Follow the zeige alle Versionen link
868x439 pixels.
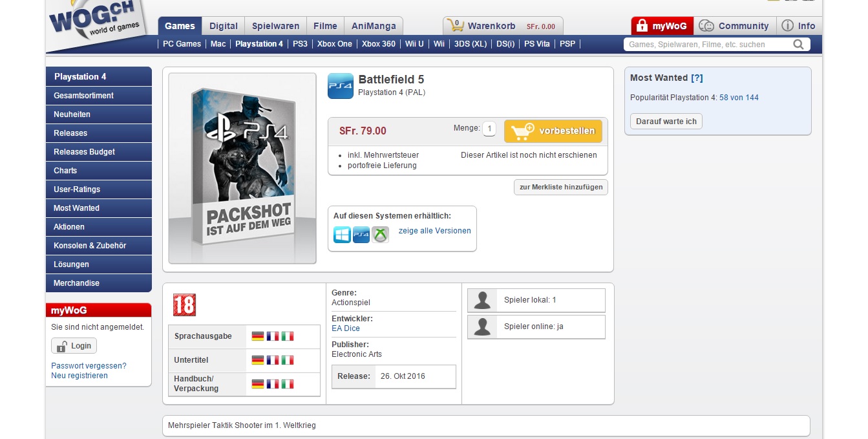coord(435,231)
